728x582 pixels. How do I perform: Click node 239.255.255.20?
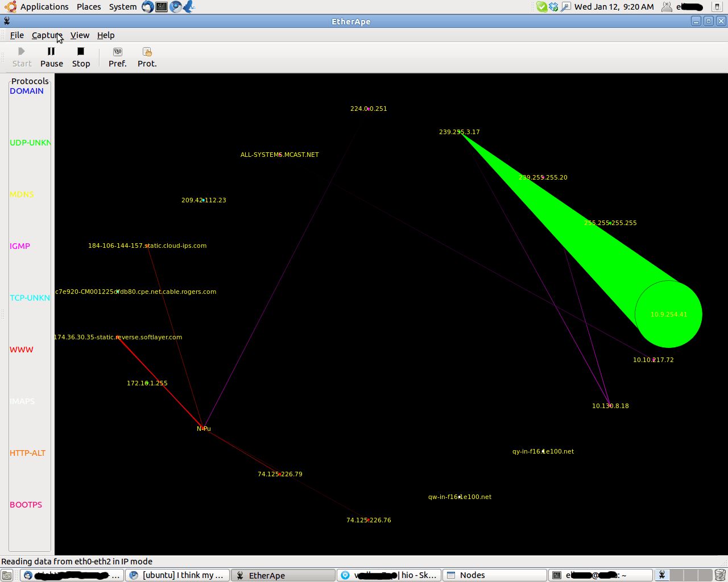click(543, 177)
